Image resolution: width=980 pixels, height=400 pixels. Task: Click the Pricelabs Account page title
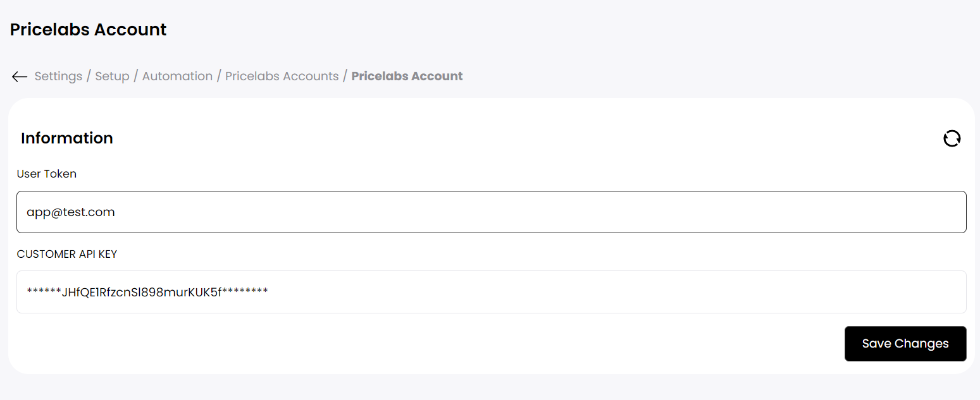pos(89,30)
